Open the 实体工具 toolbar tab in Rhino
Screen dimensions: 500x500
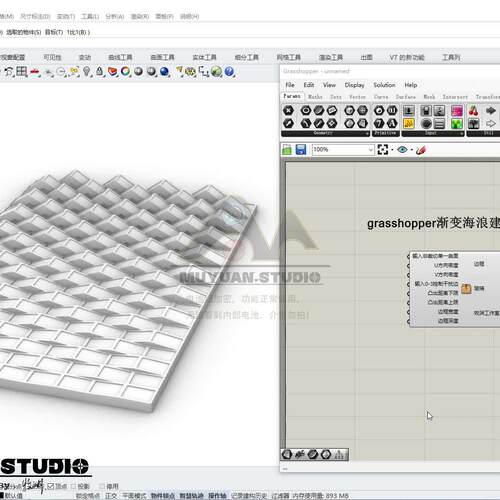(x=204, y=57)
